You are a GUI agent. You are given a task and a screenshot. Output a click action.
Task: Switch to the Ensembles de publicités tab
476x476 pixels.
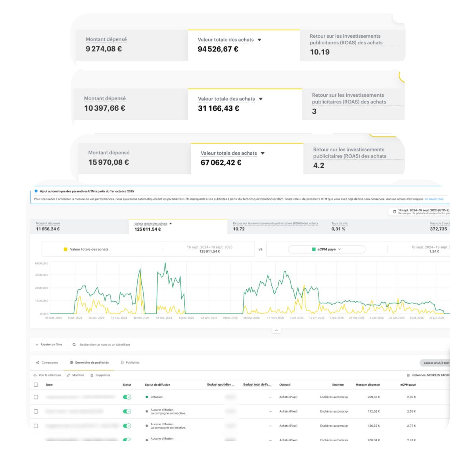click(89, 363)
